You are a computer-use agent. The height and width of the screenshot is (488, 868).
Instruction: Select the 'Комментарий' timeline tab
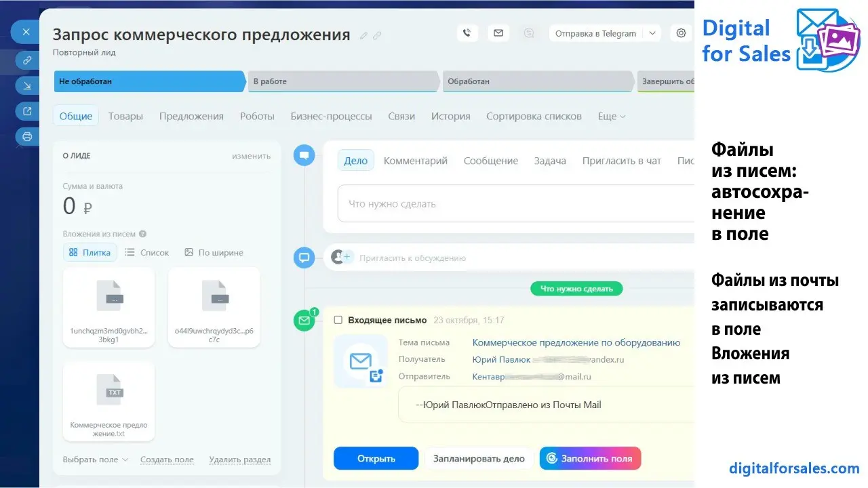point(416,161)
